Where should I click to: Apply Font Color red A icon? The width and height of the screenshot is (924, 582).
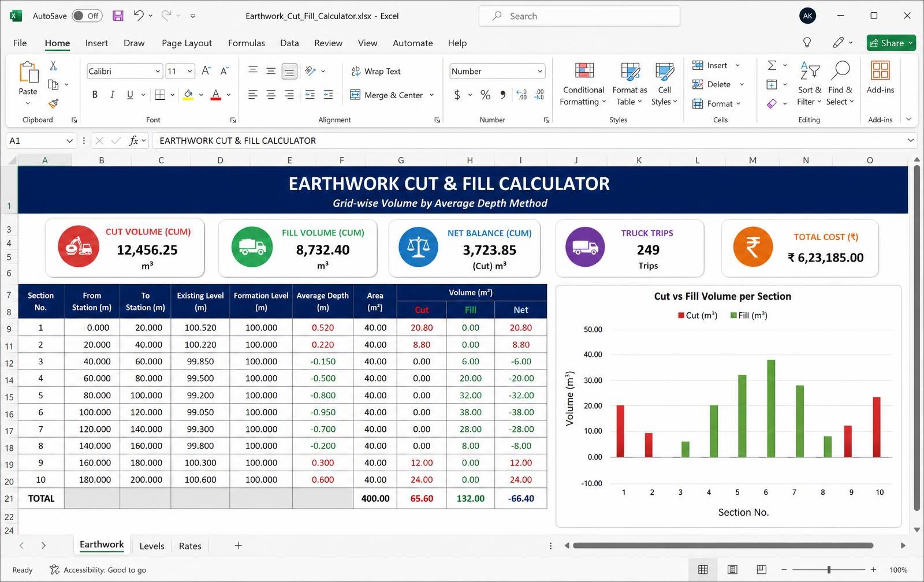tap(216, 95)
